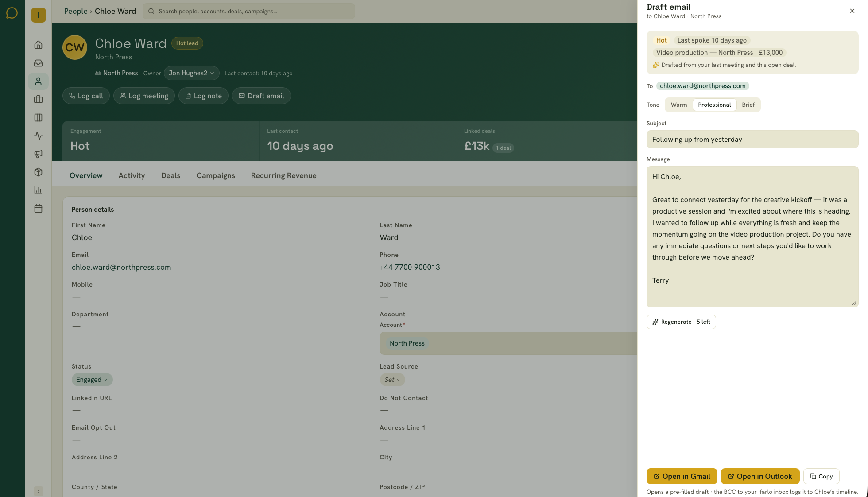868x497 pixels.
Task: Open the Engaged status dropdown
Action: click(x=92, y=380)
